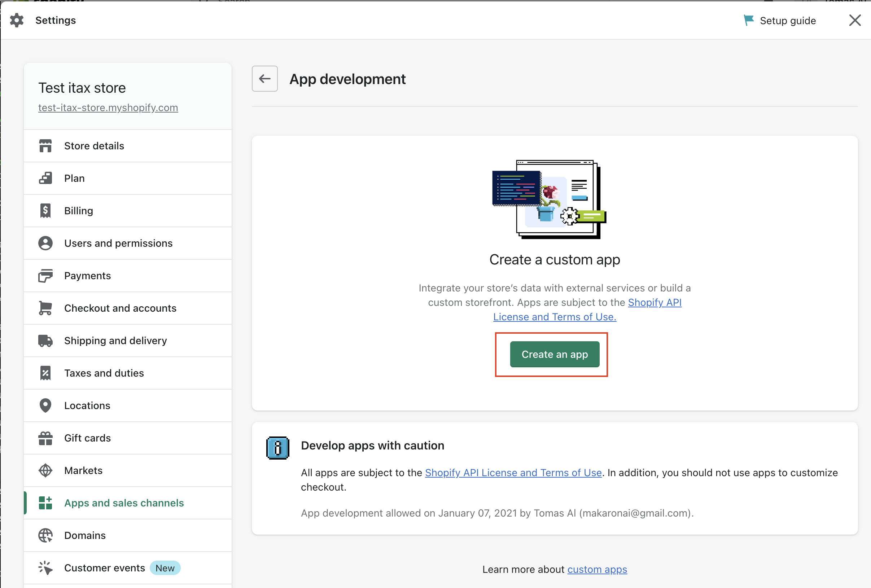Click the Domains globe icon

coord(45,536)
